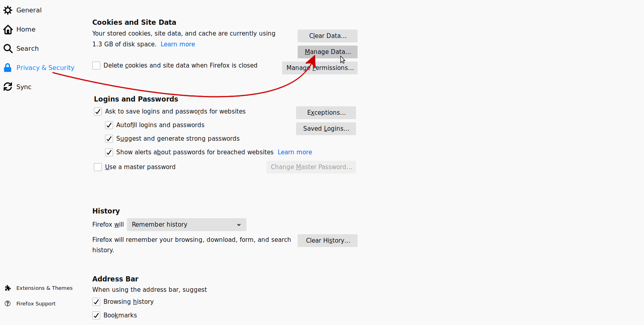
Task: Open the Exceptions for saved logins
Action: point(326,113)
